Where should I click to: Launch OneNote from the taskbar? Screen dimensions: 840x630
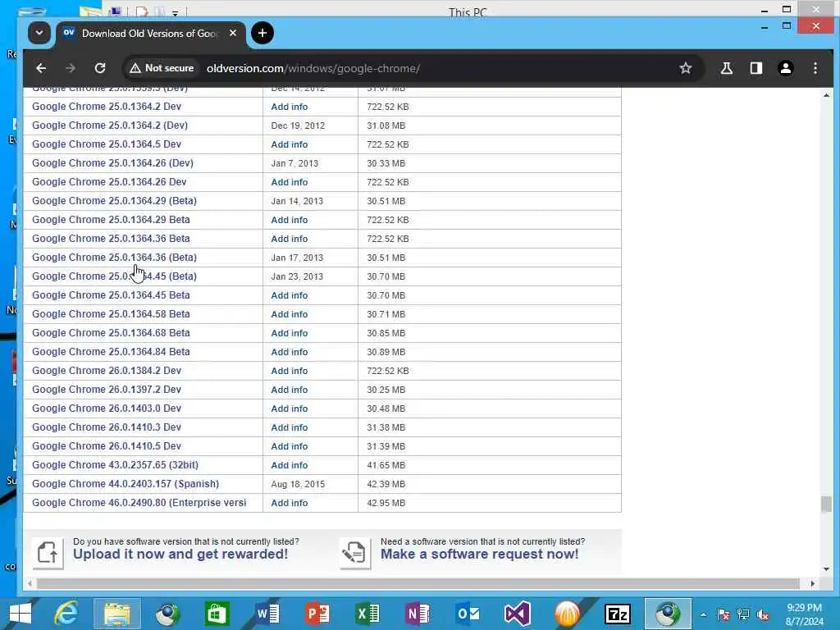pyautogui.click(x=418, y=614)
